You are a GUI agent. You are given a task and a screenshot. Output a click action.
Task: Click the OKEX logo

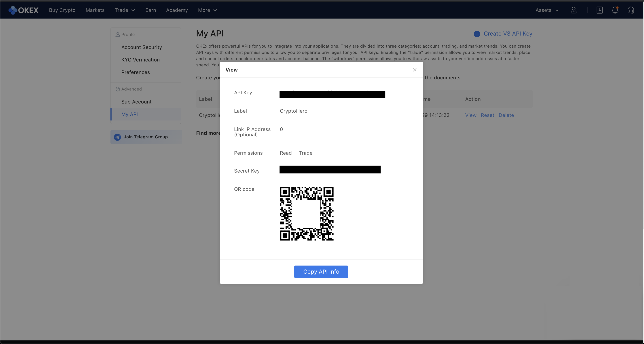(23, 10)
